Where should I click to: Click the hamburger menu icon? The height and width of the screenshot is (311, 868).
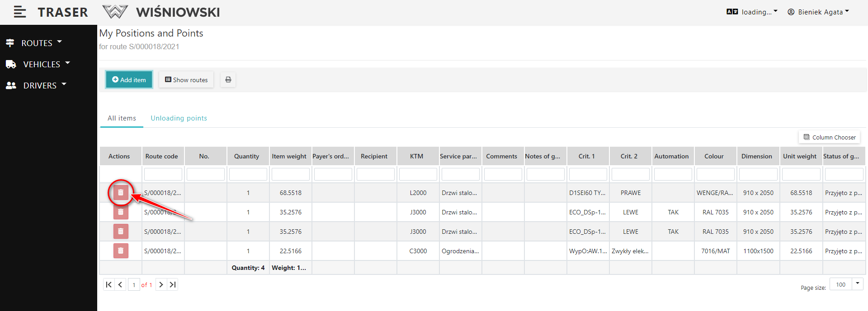(x=19, y=12)
